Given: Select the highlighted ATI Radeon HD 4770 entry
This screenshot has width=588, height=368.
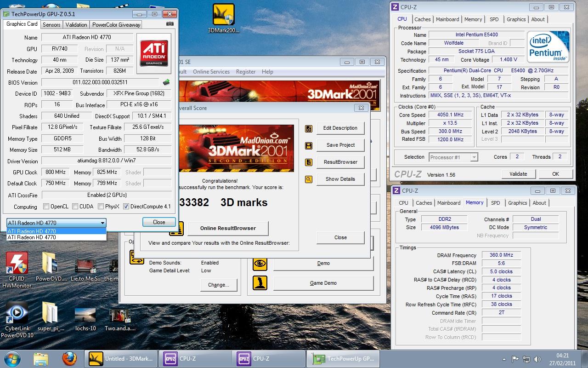Looking at the screenshot, I should (x=57, y=231).
